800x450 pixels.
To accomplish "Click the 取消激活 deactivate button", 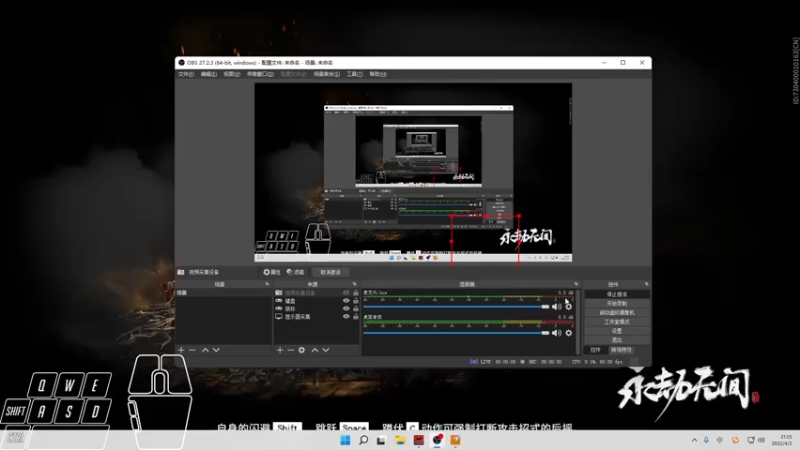I will tap(330, 272).
